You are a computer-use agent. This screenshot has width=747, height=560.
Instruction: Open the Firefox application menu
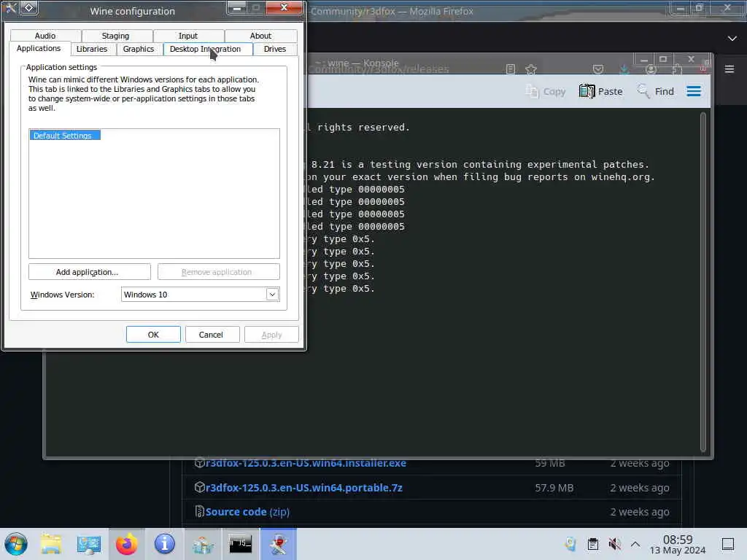point(729,69)
